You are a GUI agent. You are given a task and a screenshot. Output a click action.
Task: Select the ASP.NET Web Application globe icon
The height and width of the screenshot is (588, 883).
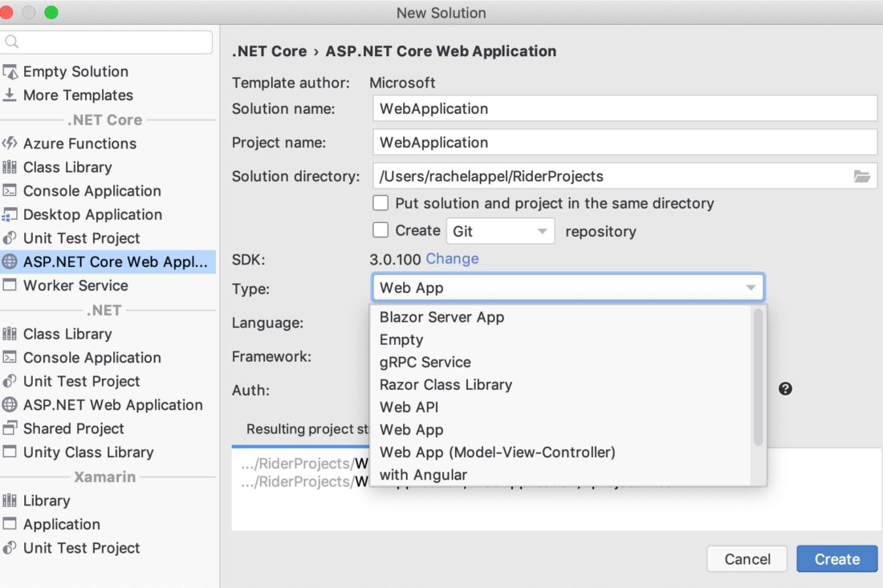coord(10,404)
